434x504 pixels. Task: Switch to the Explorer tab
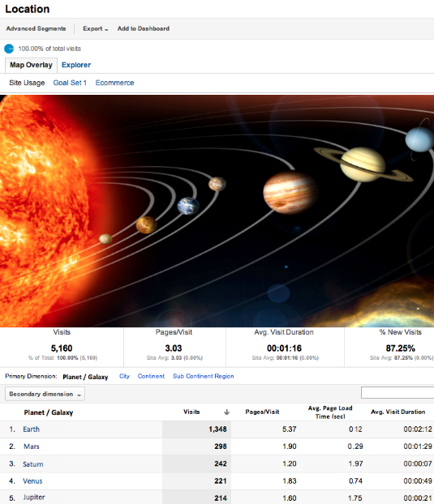tap(76, 65)
